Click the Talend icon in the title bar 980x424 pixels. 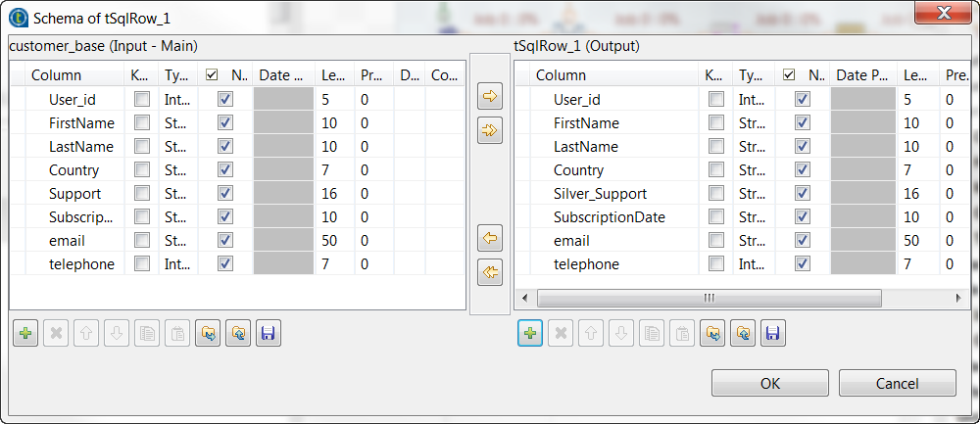(18, 18)
